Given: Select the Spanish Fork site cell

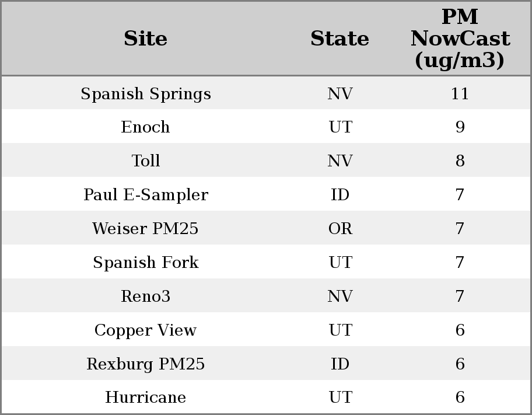Looking at the screenshot, I should pos(145,263).
